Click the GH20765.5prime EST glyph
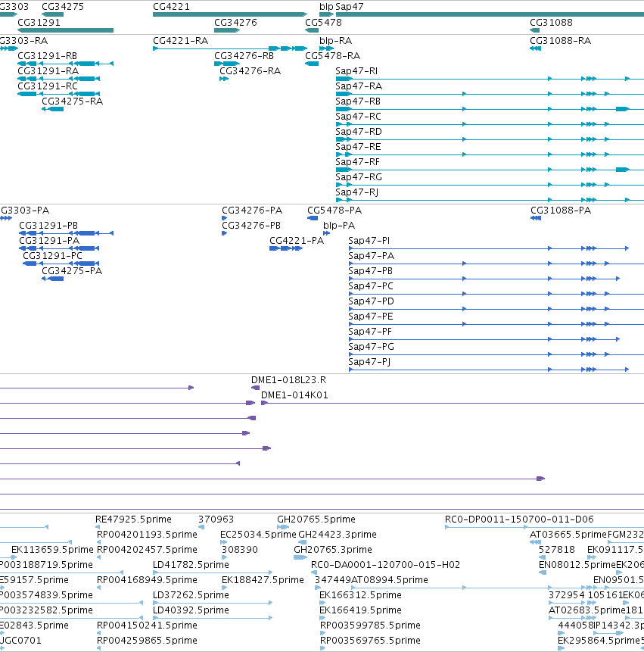 tap(283, 527)
